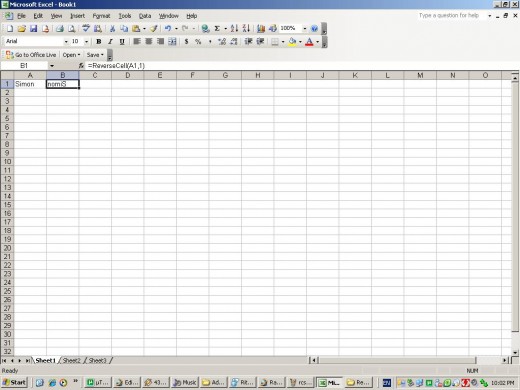520x390 pixels.
Task: Click the Fill Color paint bucket
Action: click(x=292, y=42)
